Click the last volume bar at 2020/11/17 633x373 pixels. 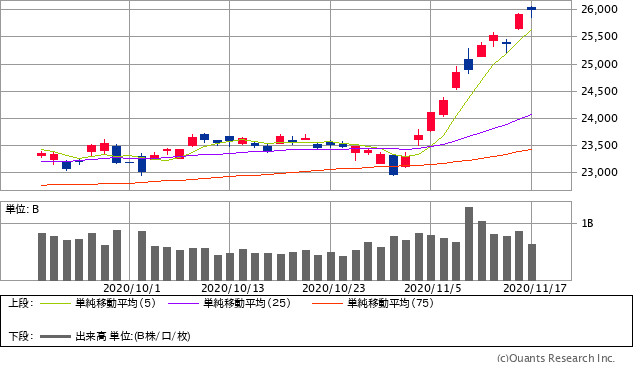pos(532,262)
